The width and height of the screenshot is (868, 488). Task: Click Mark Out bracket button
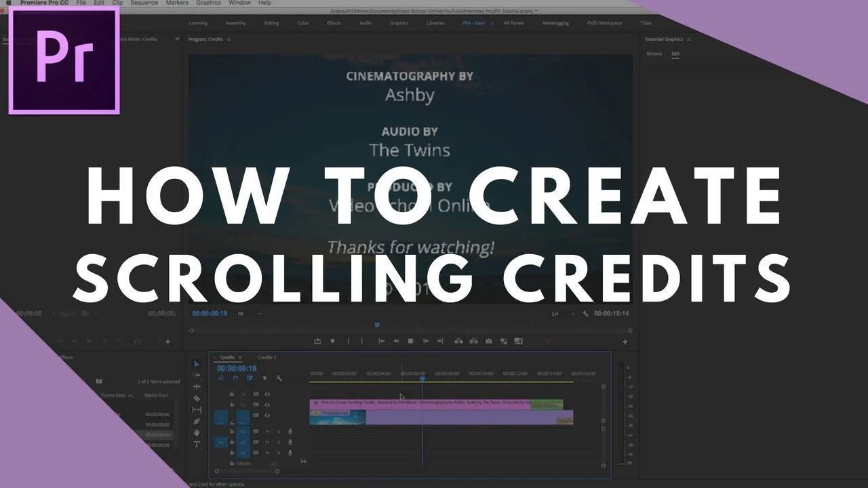point(362,341)
